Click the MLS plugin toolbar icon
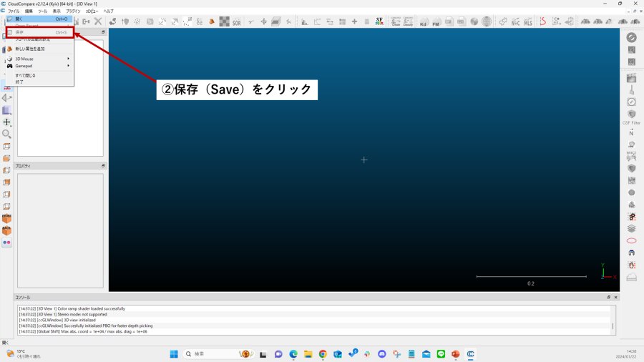Image resolution: width=644 pixels, height=362 pixels. (x=528, y=21)
